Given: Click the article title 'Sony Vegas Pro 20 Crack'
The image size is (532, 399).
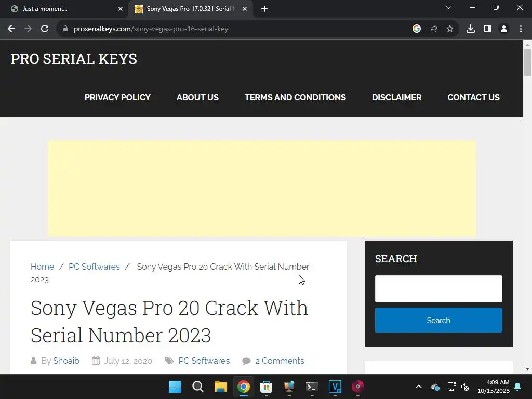Looking at the screenshot, I should pyautogui.click(x=169, y=321).
